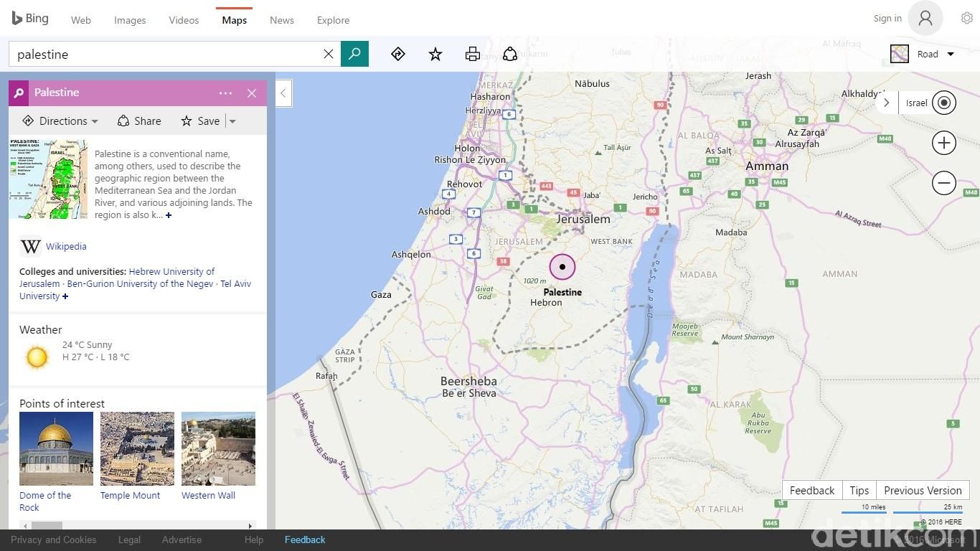Open Hebrew University of Jerusalem link

pyautogui.click(x=117, y=278)
